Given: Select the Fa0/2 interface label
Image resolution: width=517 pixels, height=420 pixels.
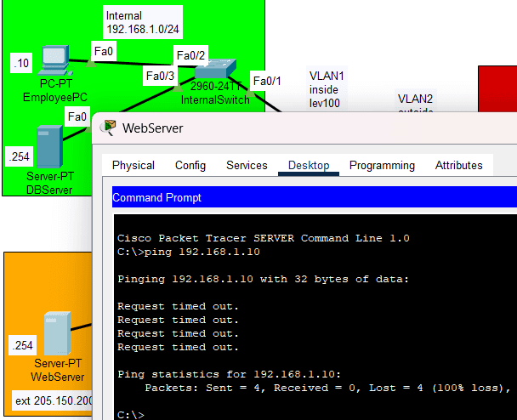Looking at the screenshot, I should [189, 55].
